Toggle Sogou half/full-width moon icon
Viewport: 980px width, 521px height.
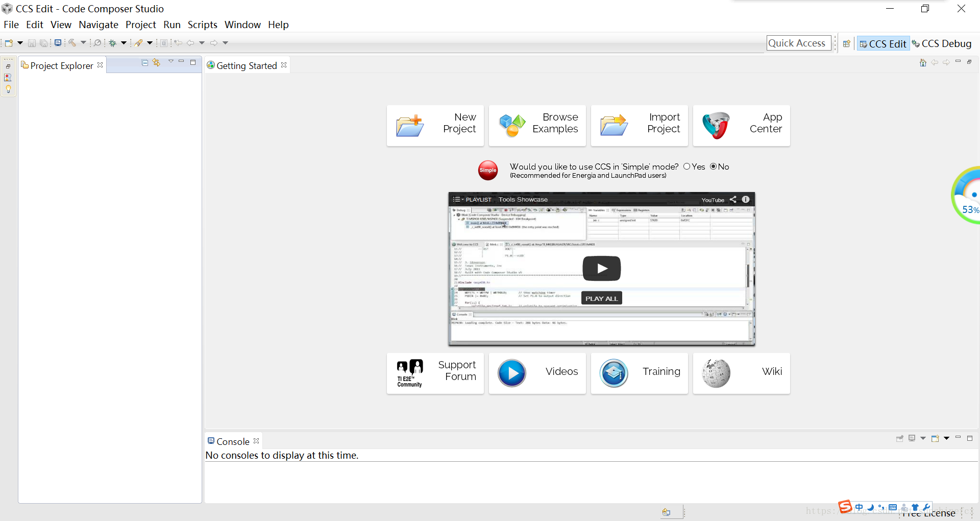click(870, 507)
